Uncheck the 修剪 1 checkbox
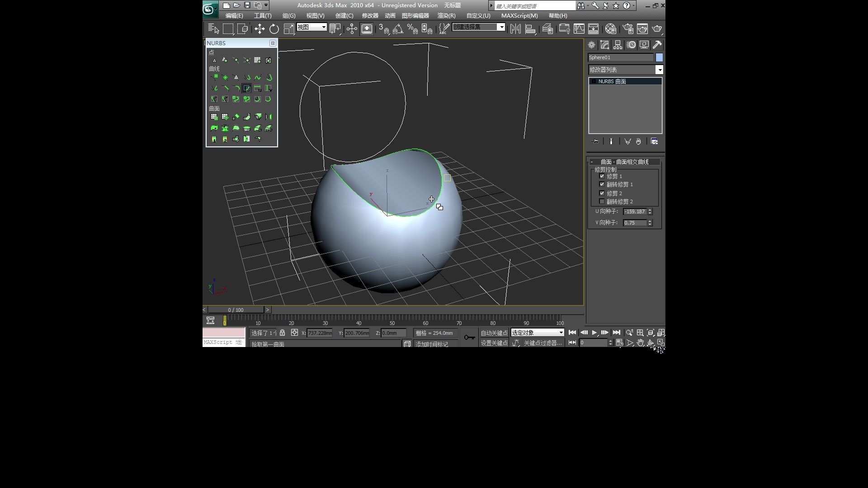Screen dimensions: 868x488 (602, 176)
